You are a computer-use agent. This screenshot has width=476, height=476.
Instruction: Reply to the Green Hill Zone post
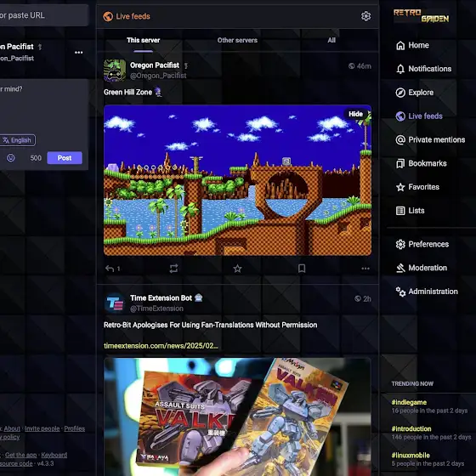click(112, 269)
